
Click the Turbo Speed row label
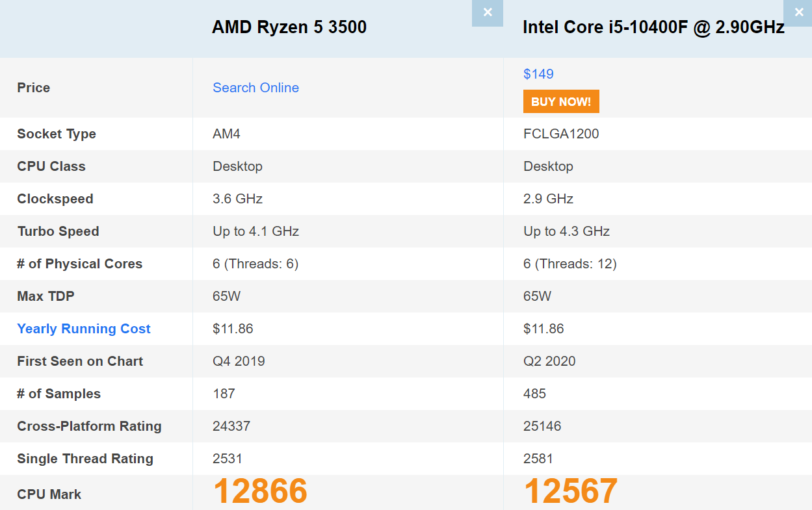[x=58, y=231]
